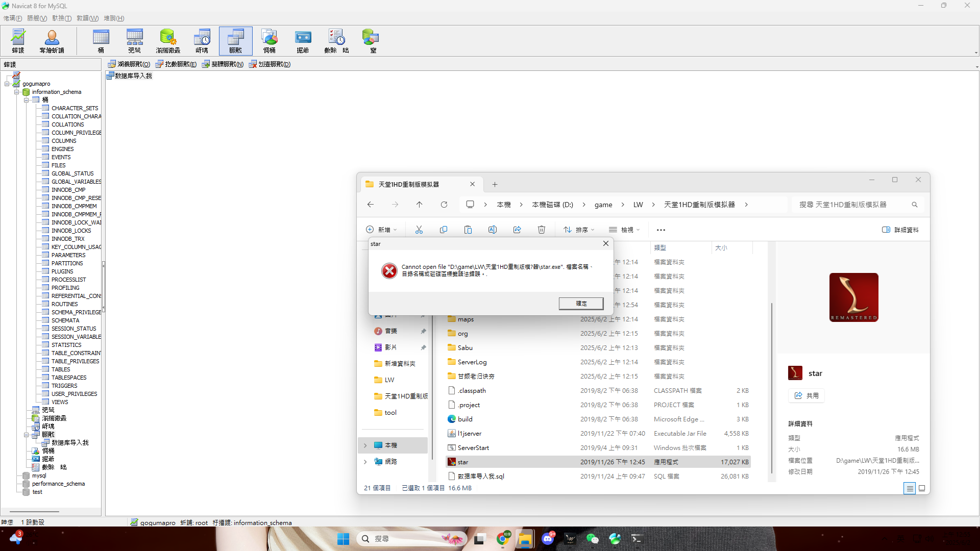Close the star error dialog with X

pyautogui.click(x=606, y=243)
